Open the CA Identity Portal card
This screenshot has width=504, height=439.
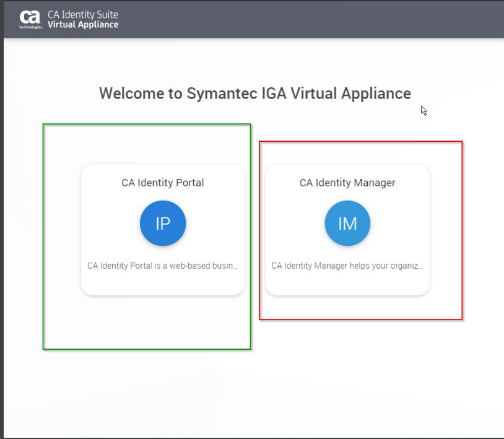tap(163, 229)
